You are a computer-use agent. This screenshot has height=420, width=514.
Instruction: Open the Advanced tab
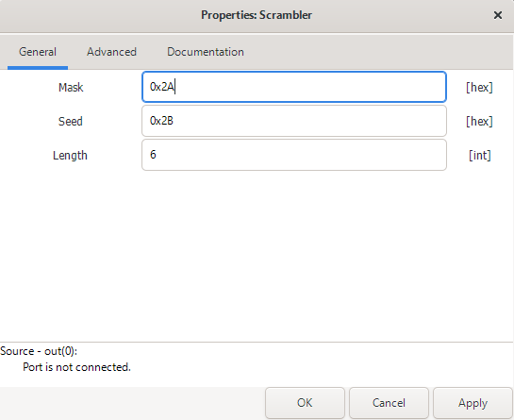click(x=111, y=52)
